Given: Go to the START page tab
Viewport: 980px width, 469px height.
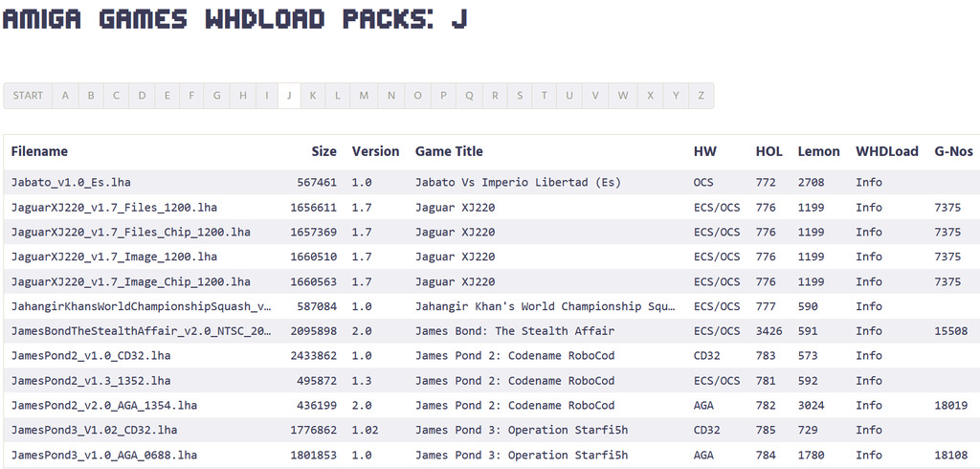Looking at the screenshot, I should point(28,96).
